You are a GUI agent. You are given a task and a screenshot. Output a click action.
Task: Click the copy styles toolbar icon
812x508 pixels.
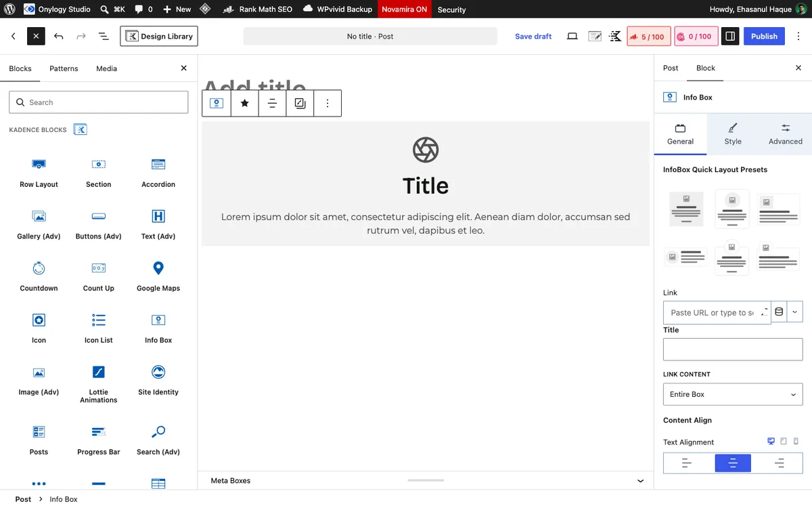[300, 104]
